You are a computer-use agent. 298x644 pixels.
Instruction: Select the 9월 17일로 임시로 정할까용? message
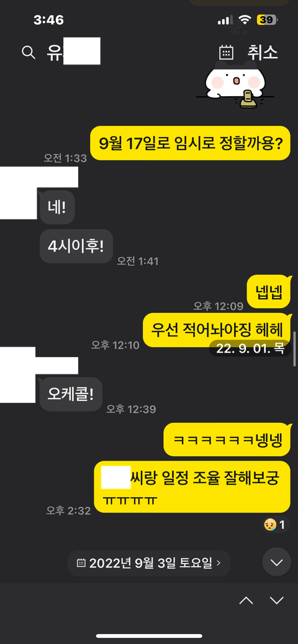(x=190, y=143)
